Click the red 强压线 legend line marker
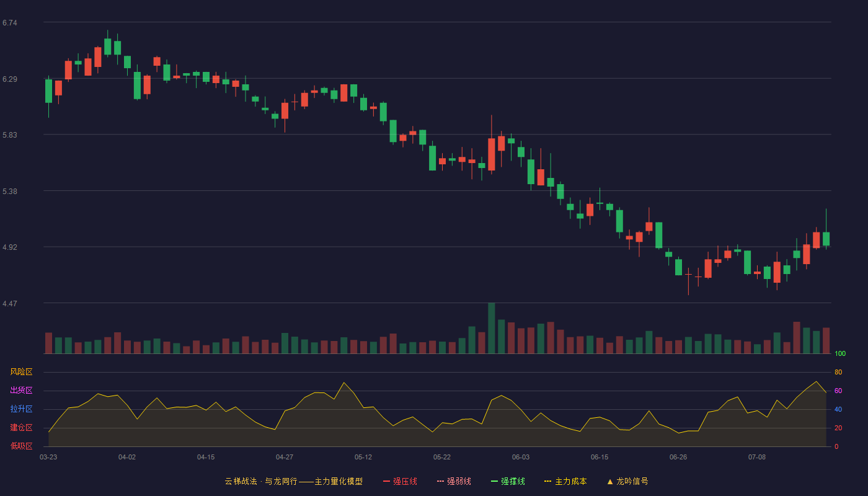868x496 pixels. pyautogui.click(x=386, y=481)
